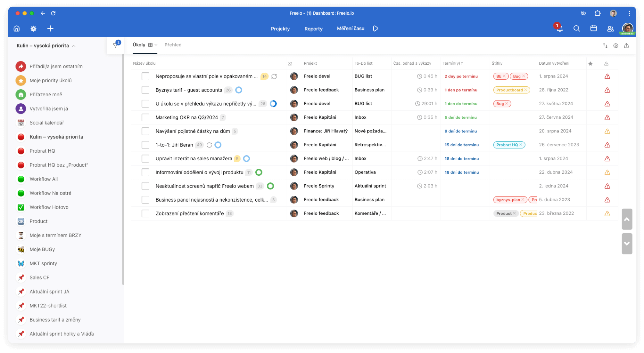The width and height of the screenshot is (644, 353).
Task: Click the star column header icon
Action: [x=590, y=63]
